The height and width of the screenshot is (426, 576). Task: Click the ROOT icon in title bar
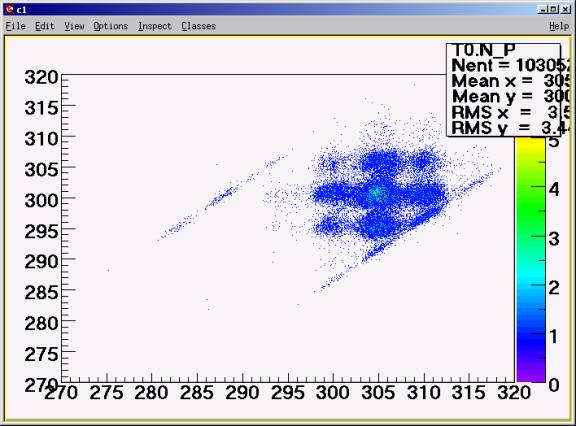[x=10, y=9]
